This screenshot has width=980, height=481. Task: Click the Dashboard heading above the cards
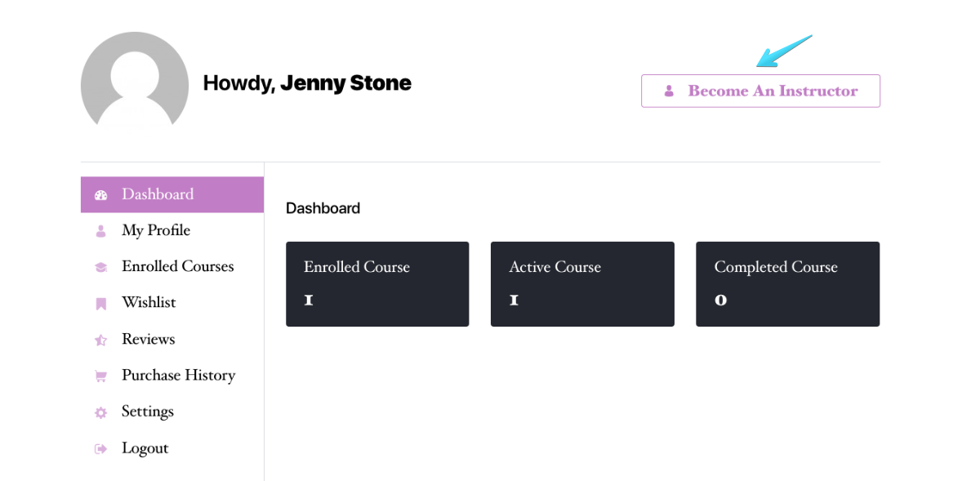(x=323, y=208)
